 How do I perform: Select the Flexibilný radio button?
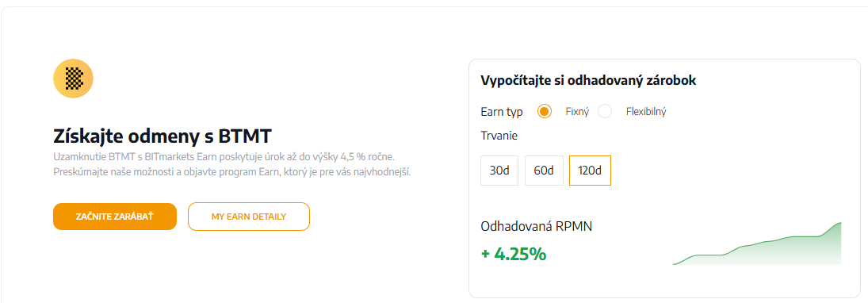[x=605, y=111]
